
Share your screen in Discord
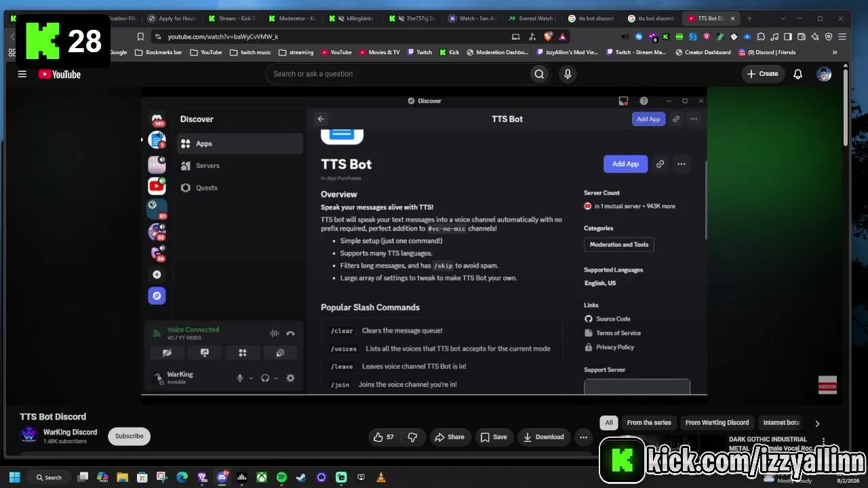(x=205, y=352)
